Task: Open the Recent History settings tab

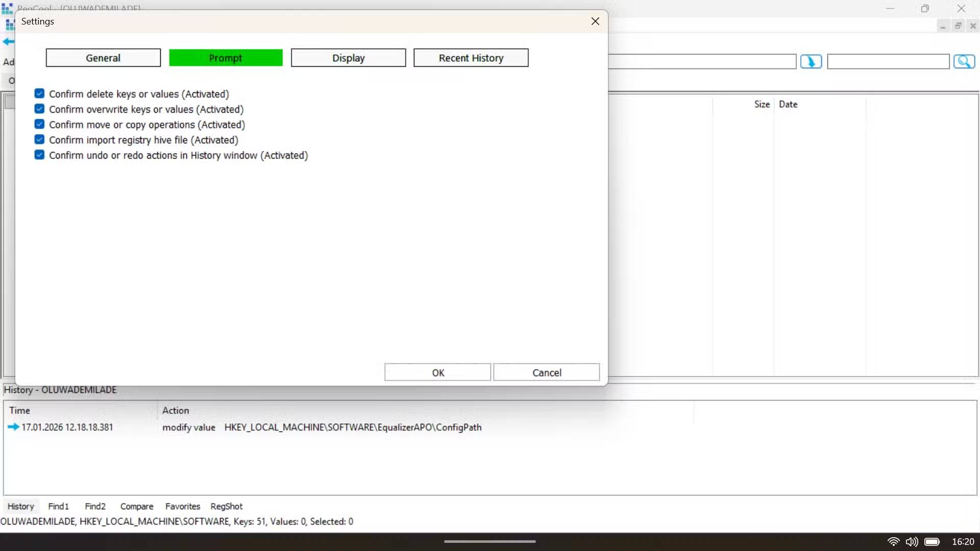Action: pos(471,58)
